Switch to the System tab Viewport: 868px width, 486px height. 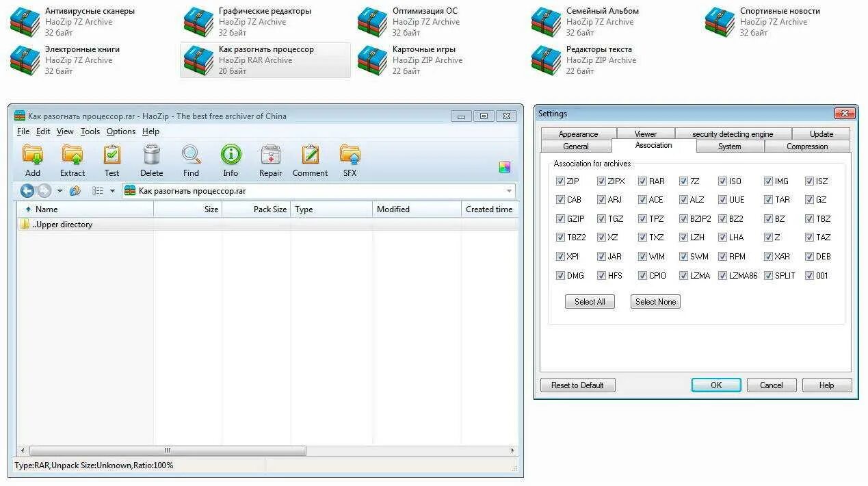[730, 146]
